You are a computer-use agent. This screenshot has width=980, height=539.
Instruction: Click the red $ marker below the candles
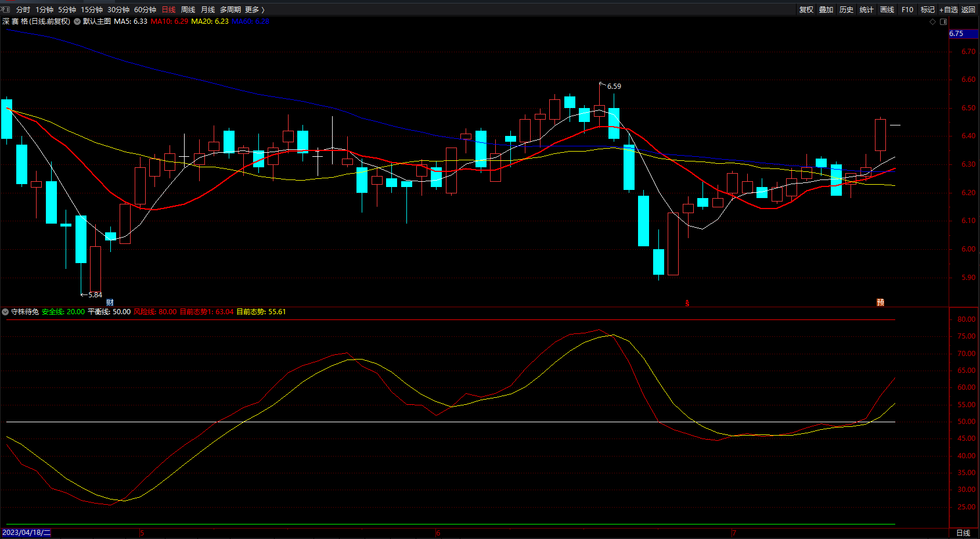click(687, 303)
